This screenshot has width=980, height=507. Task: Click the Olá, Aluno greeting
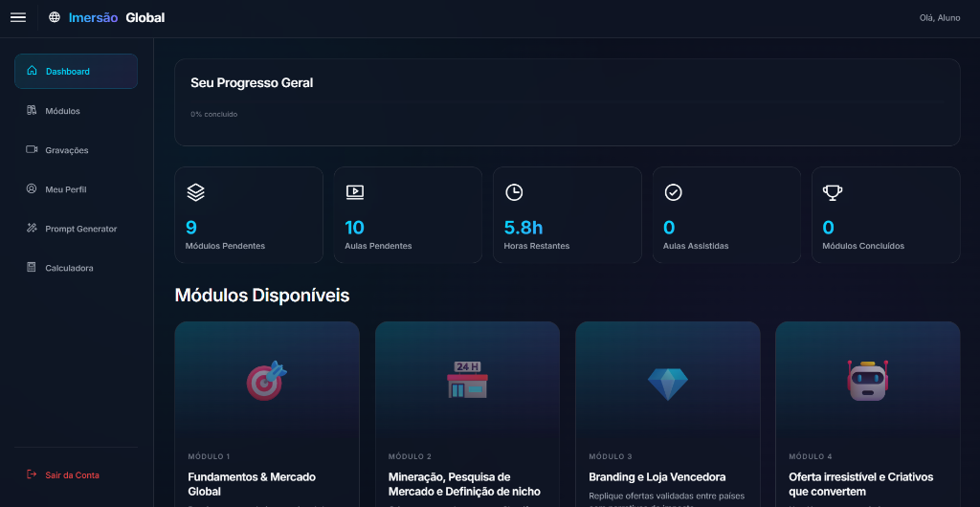(x=940, y=18)
